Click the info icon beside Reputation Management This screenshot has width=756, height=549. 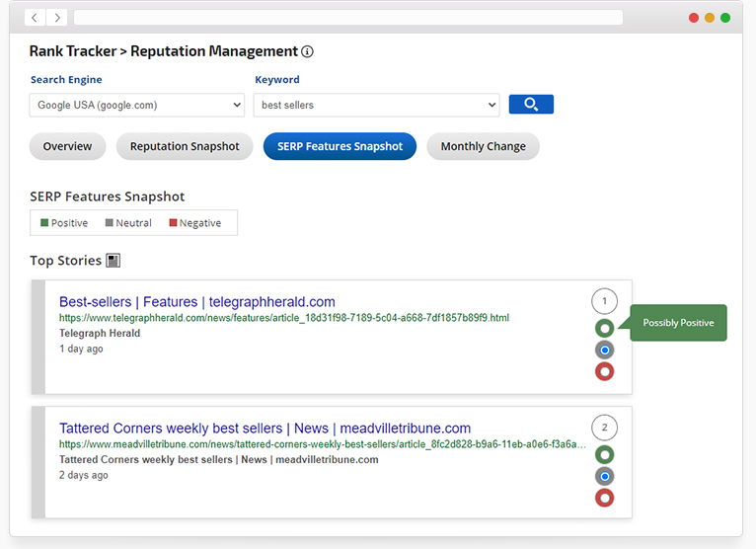tap(307, 52)
